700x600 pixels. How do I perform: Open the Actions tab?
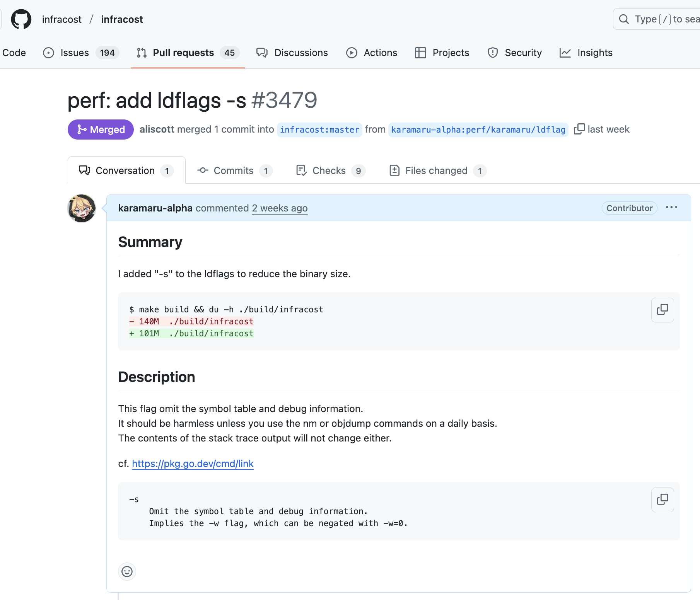(372, 53)
